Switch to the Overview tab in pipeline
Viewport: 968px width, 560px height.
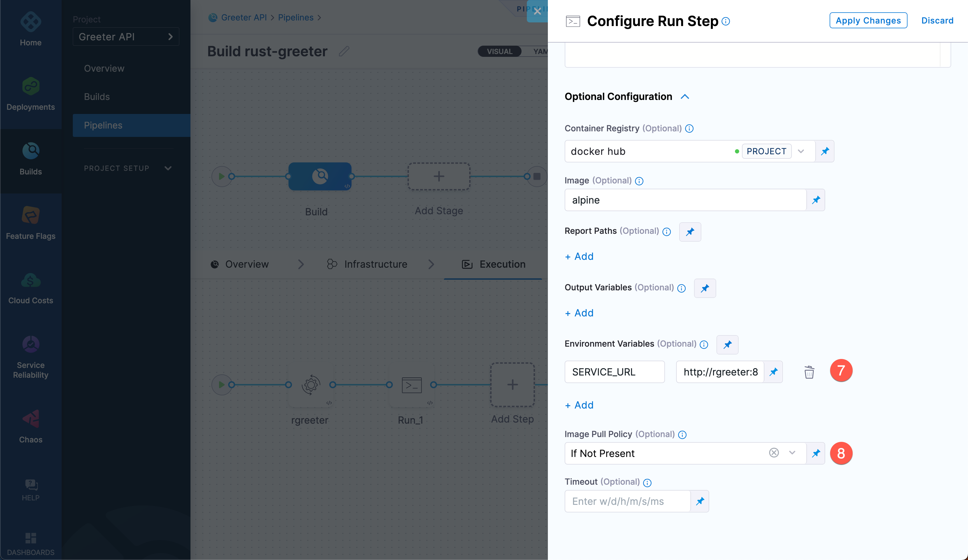pos(247,263)
